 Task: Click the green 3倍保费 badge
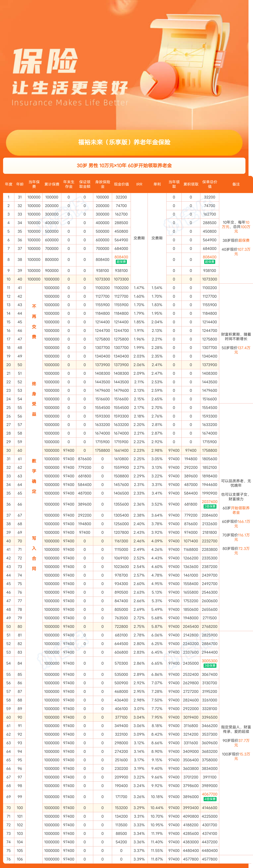(x=210, y=665)
